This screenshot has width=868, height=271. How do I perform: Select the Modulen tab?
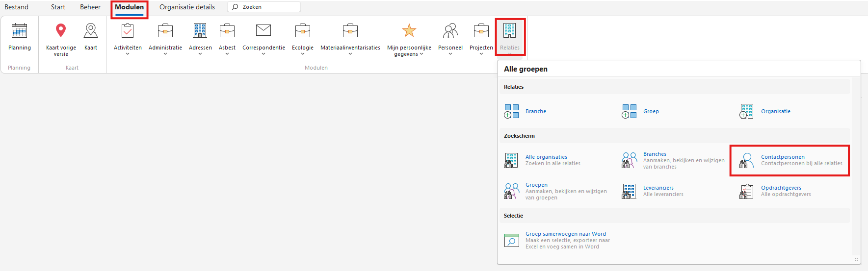pyautogui.click(x=130, y=7)
